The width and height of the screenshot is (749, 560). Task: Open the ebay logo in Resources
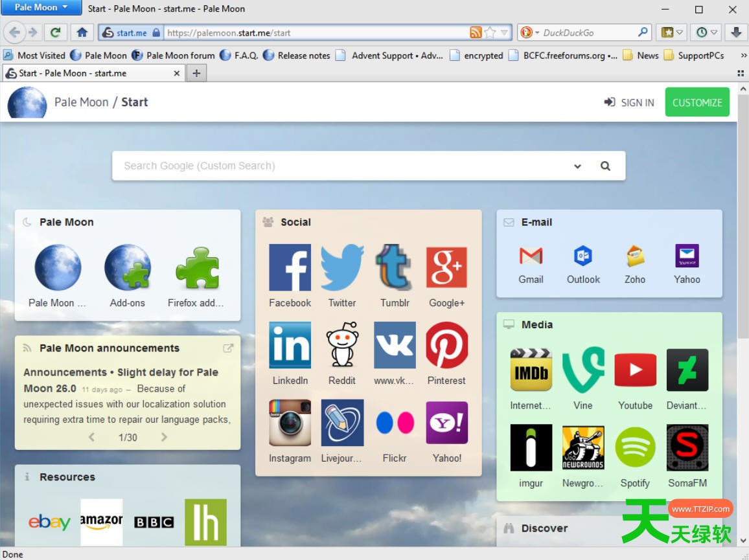coord(49,522)
